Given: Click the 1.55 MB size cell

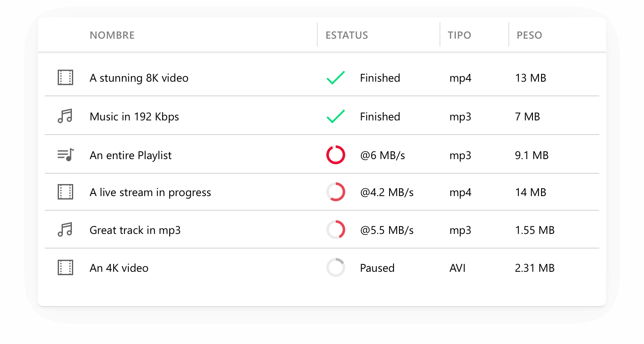Looking at the screenshot, I should (535, 230).
